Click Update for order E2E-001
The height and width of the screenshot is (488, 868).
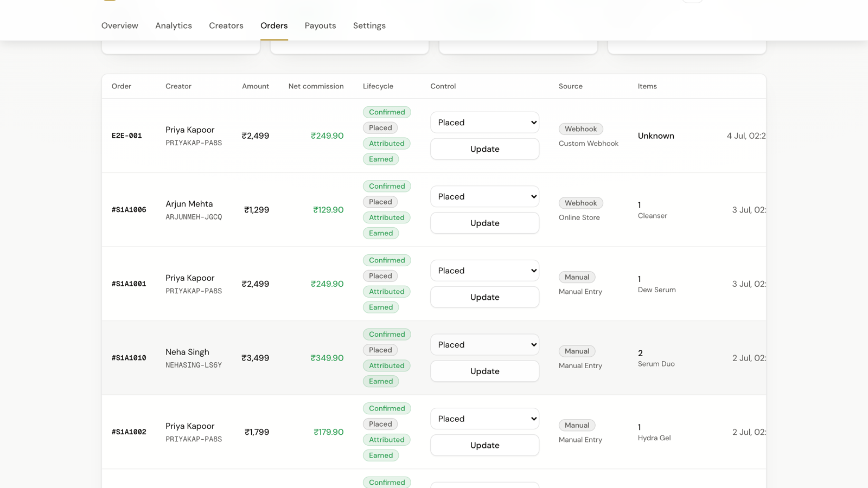point(485,149)
